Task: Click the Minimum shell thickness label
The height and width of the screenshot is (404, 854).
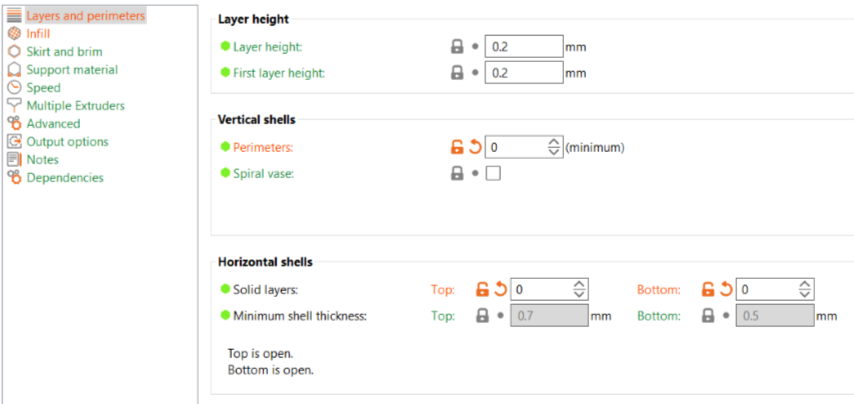Action: [300, 316]
